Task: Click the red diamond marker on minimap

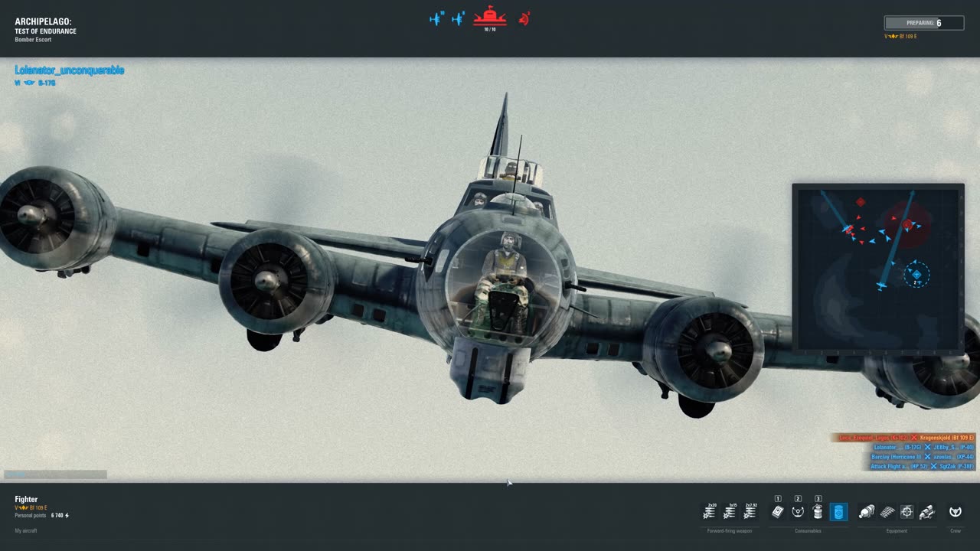Action: [x=861, y=202]
